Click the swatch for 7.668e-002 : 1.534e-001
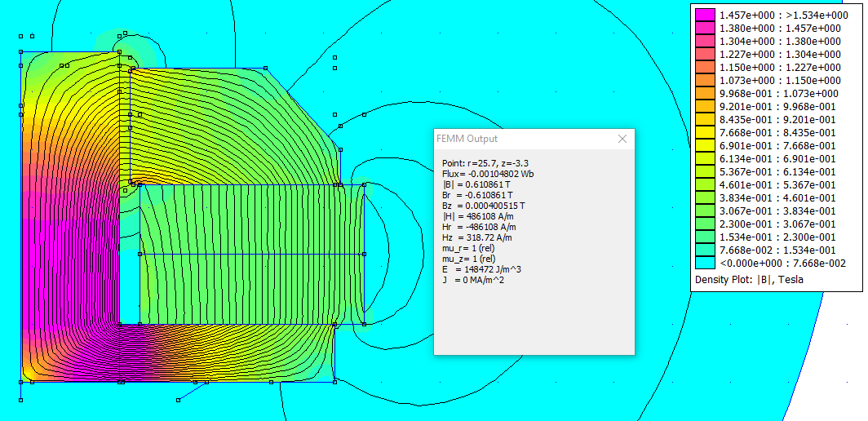 coord(705,250)
